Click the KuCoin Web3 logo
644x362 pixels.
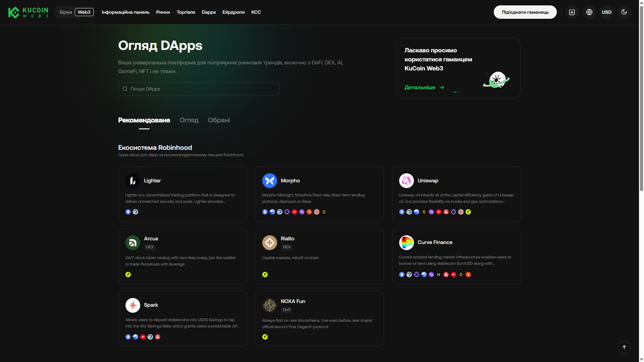coord(28,12)
